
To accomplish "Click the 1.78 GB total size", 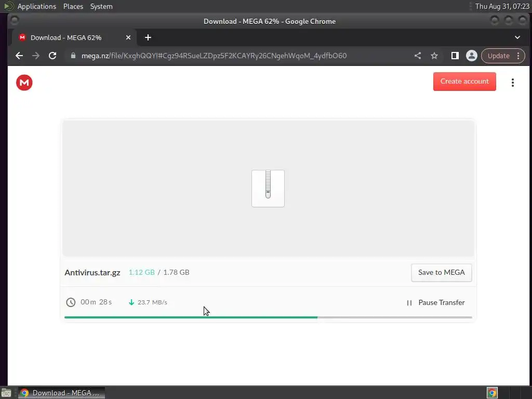I will pos(177,272).
